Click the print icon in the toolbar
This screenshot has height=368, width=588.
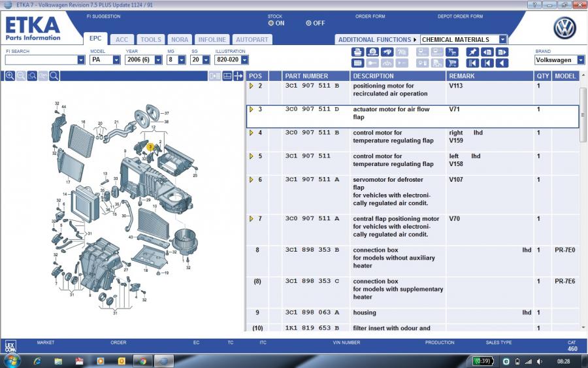tap(357, 52)
